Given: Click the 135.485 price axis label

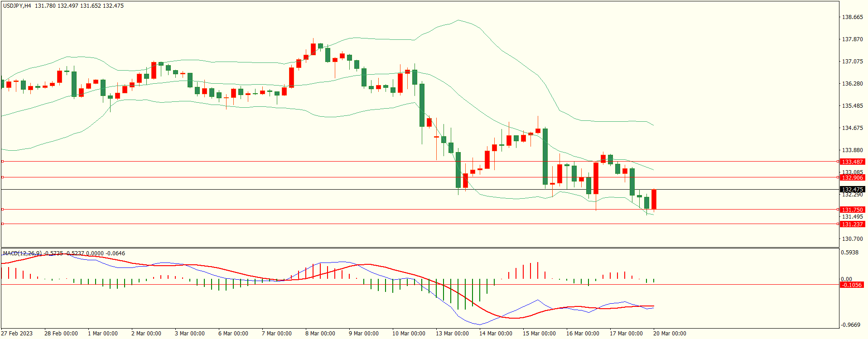Looking at the screenshot, I should pyautogui.click(x=852, y=106).
